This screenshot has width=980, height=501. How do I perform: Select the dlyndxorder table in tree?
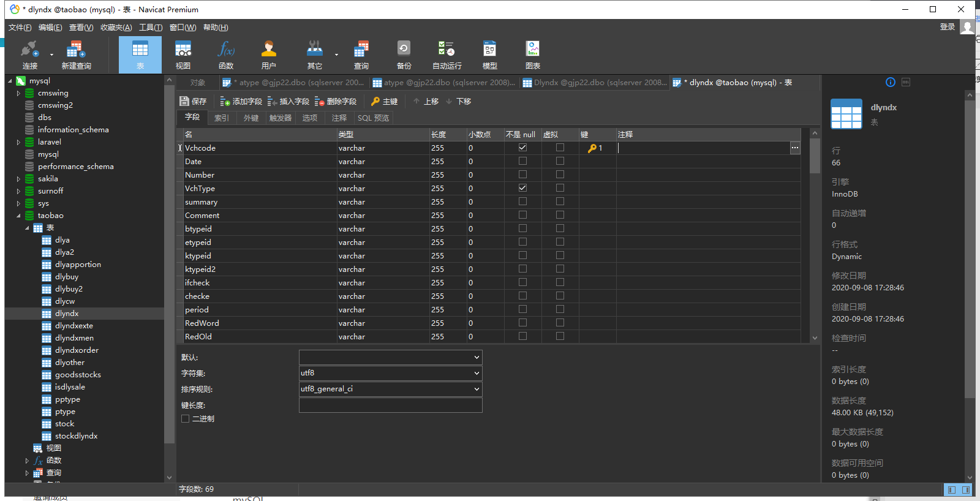coord(77,350)
